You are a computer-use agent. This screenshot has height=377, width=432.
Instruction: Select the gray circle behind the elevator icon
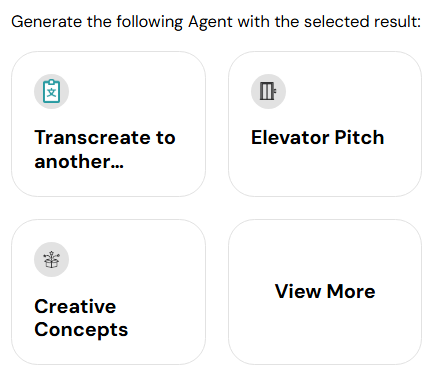[x=268, y=91]
